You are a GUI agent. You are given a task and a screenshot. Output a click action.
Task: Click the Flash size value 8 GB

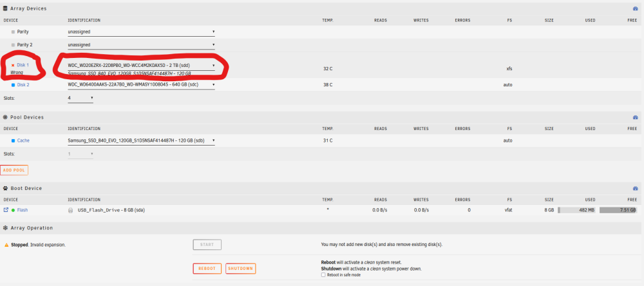[x=549, y=210]
